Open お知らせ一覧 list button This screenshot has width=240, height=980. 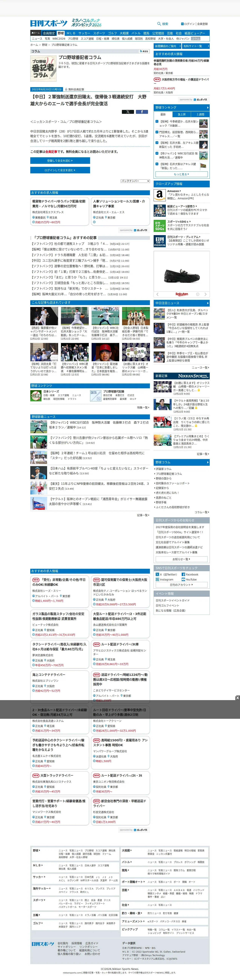tap(182, 559)
